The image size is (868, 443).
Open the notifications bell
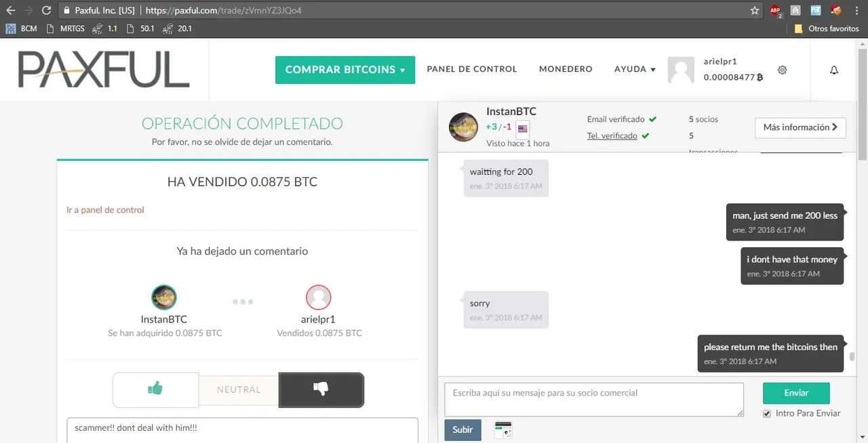coord(834,70)
